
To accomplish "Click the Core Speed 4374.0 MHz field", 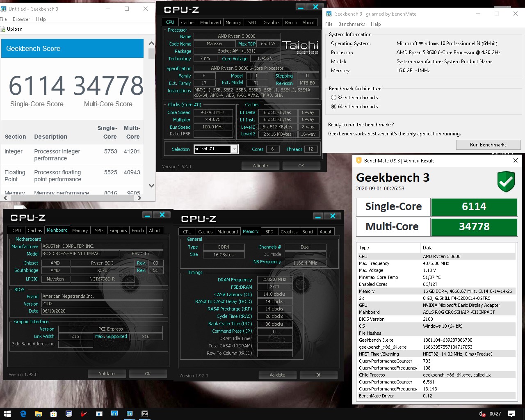I will 212,112.
